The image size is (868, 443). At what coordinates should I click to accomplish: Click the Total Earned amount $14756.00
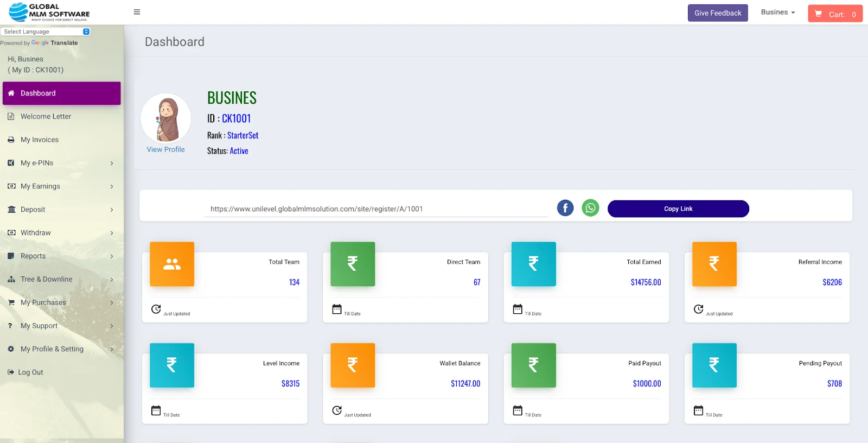(x=646, y=282)
